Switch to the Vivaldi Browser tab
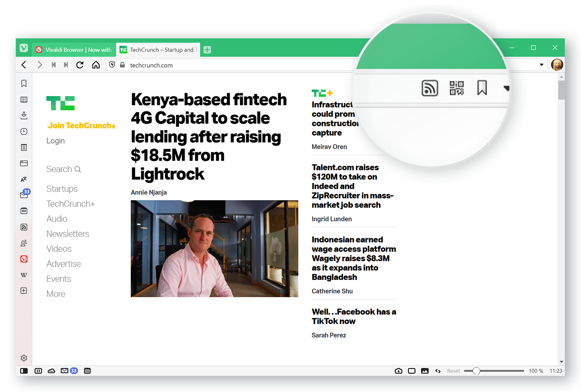581x392 pixels. [74, 50]
